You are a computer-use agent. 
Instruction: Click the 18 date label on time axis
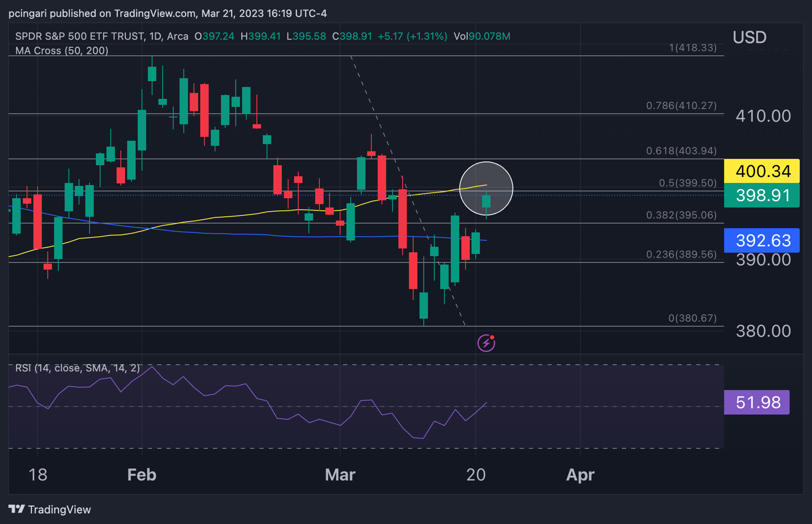38,475
